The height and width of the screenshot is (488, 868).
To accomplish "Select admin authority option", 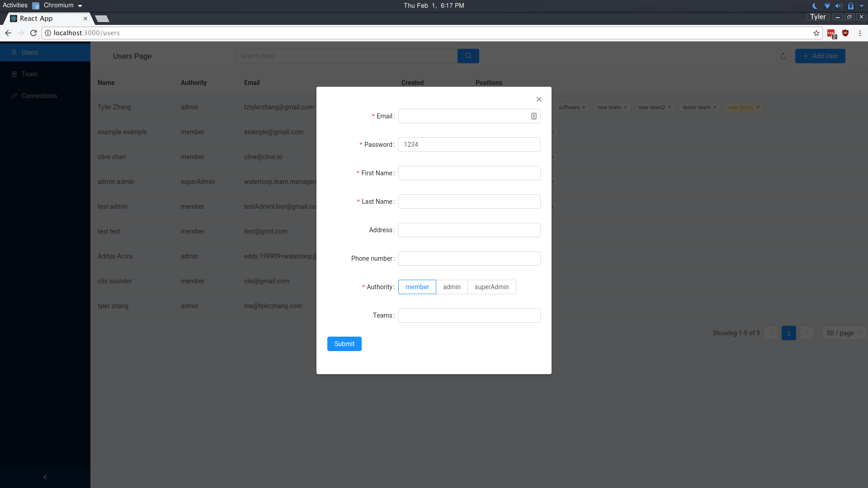I will [x=452, y=287].
